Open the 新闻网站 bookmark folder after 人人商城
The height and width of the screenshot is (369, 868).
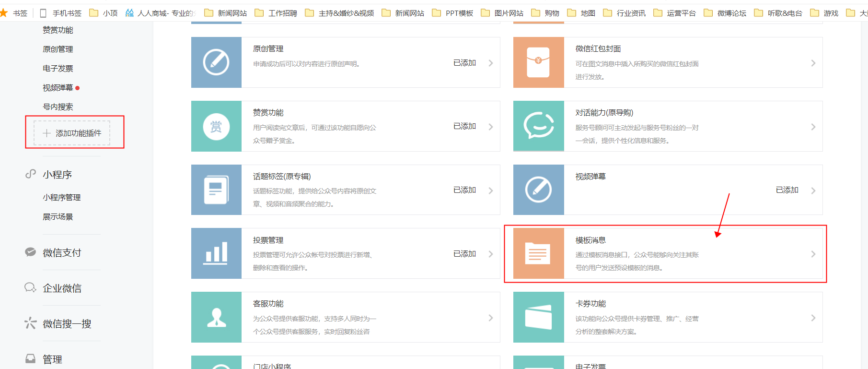pyautogui.click(x=226, y=13)
